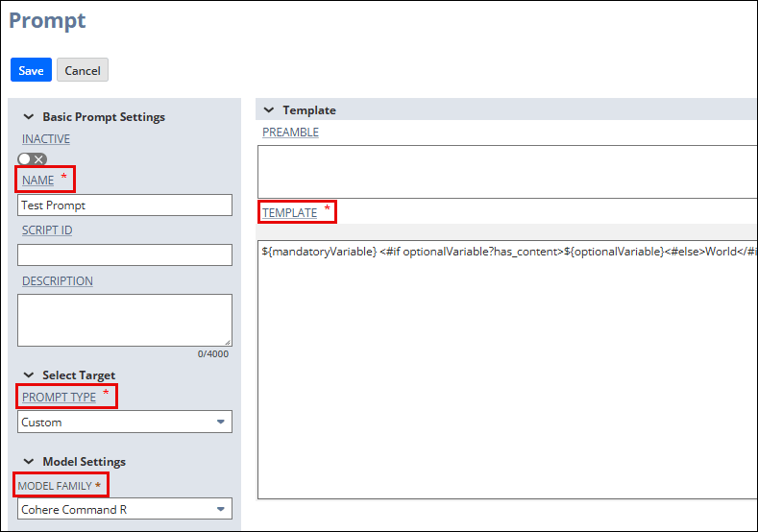Open the NAME field help link
Image resolution: width=758 pixels, height=532 pixels.
pyautogui.click(x=37, y=181)
